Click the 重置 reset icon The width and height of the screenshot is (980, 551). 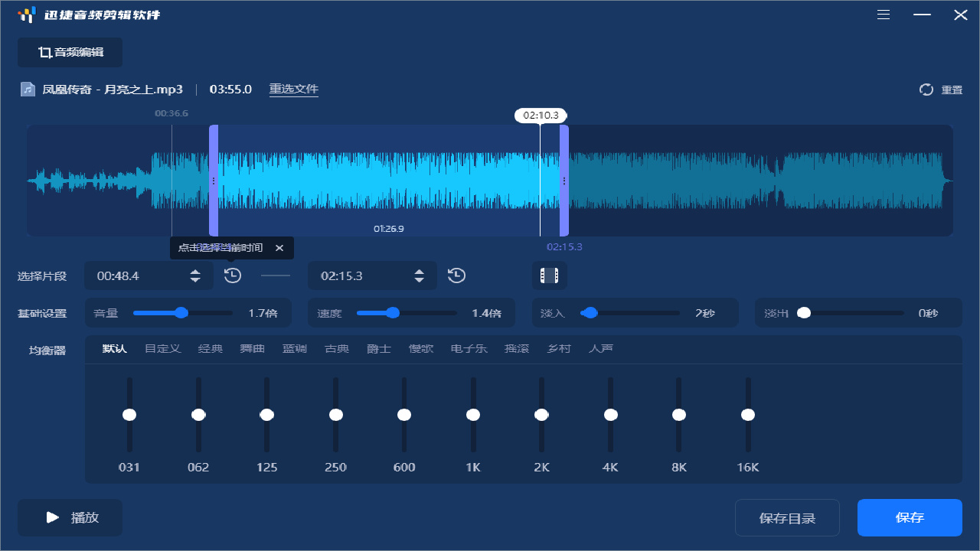pos(926,89)
